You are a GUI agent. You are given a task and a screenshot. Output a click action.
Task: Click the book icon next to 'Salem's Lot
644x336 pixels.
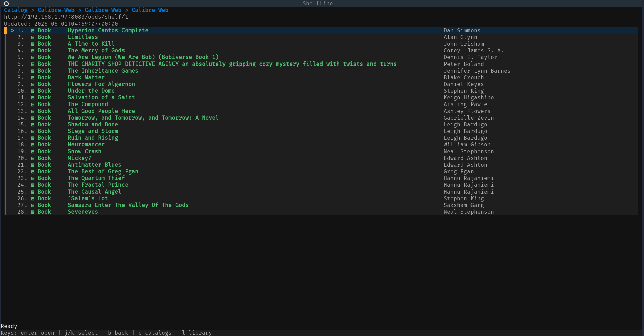coord(33,199)
